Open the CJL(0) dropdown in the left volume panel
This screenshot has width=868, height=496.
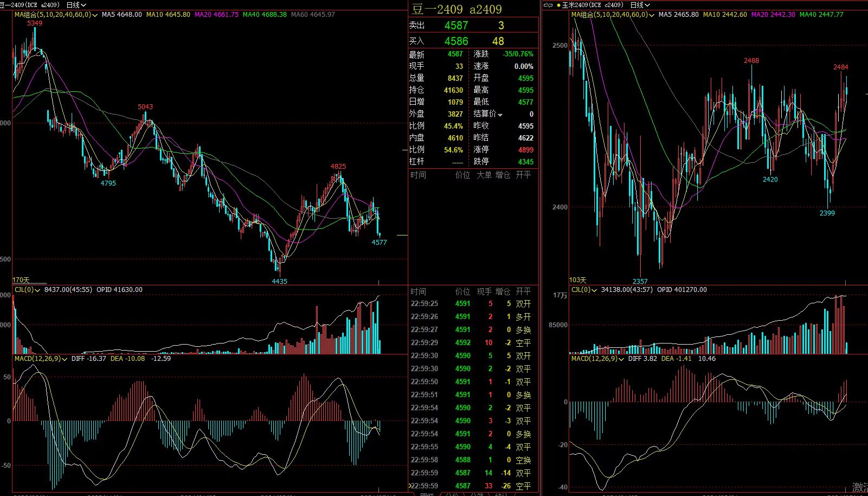point(38,290)
